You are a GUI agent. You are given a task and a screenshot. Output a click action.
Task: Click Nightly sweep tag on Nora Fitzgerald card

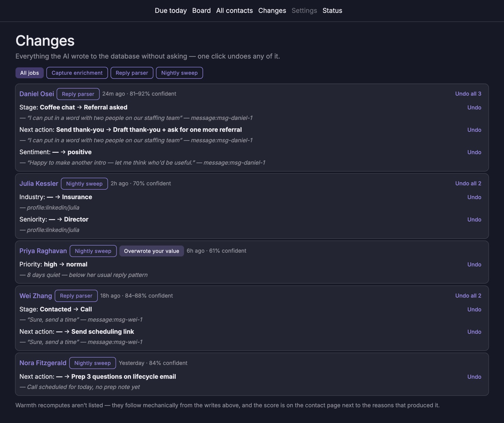tap(93, 363)
